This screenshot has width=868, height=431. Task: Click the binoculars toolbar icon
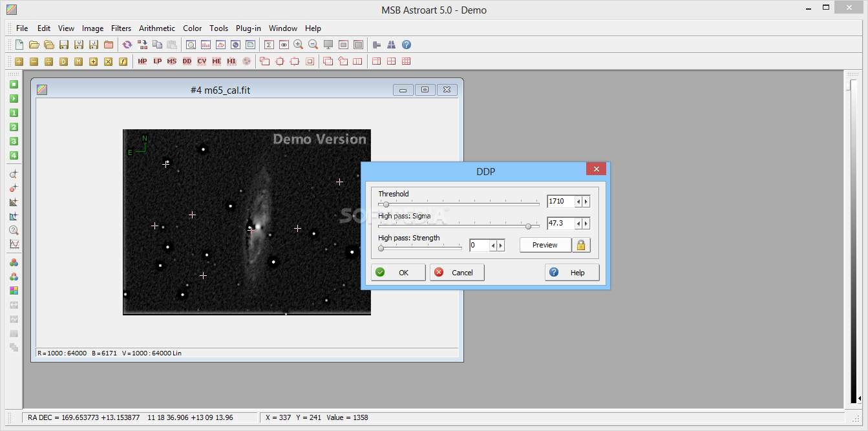(391, 45)
